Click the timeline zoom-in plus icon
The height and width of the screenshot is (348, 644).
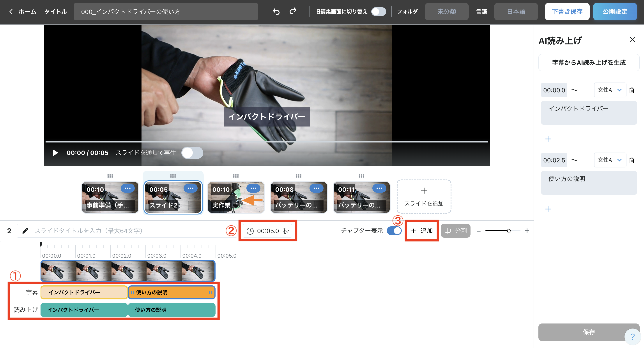tap(527, 231)
